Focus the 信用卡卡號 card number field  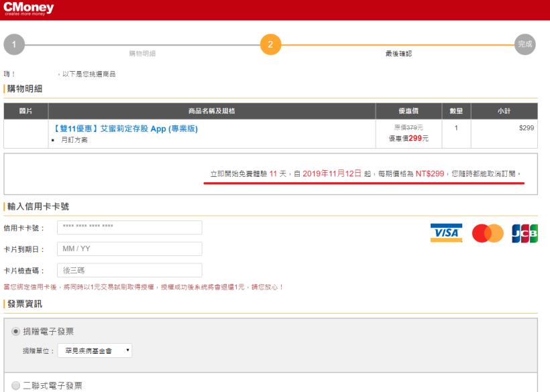coord(129,227)
